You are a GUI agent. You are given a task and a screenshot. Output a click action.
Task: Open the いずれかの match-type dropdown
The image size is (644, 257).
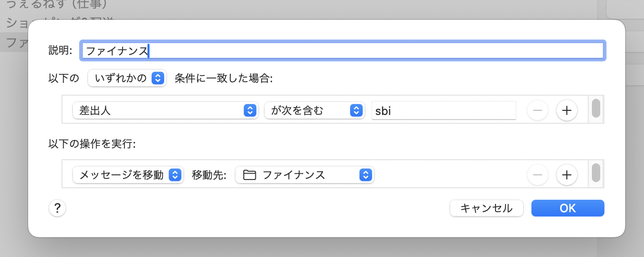tap(127, 79)
